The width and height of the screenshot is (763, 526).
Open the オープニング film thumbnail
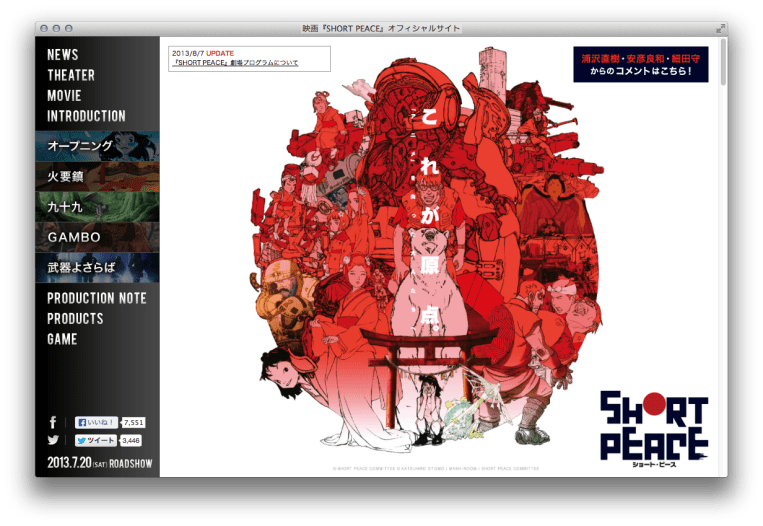click(x=97, y=146)
